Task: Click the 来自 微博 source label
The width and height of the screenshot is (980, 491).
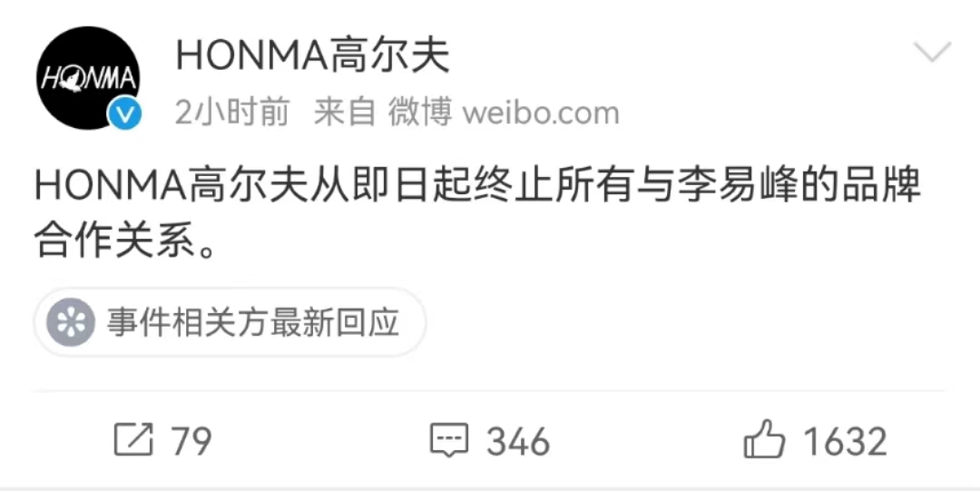Action: 383,113
